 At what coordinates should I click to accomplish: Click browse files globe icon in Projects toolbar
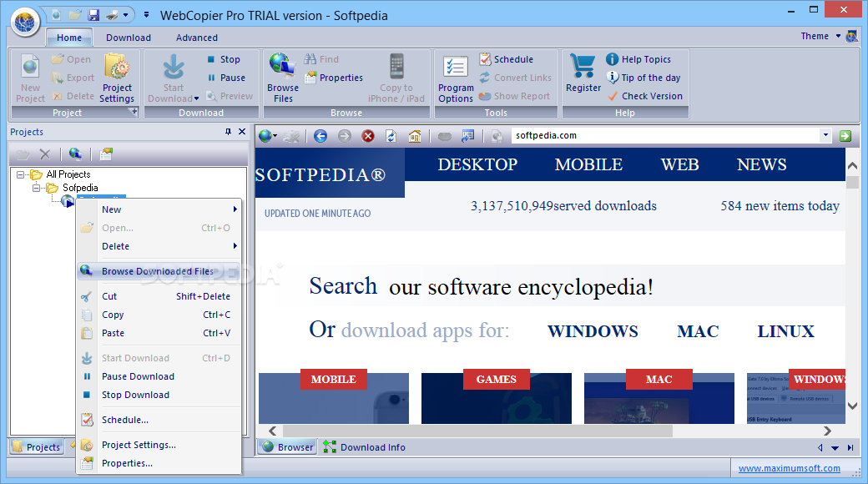75,154
